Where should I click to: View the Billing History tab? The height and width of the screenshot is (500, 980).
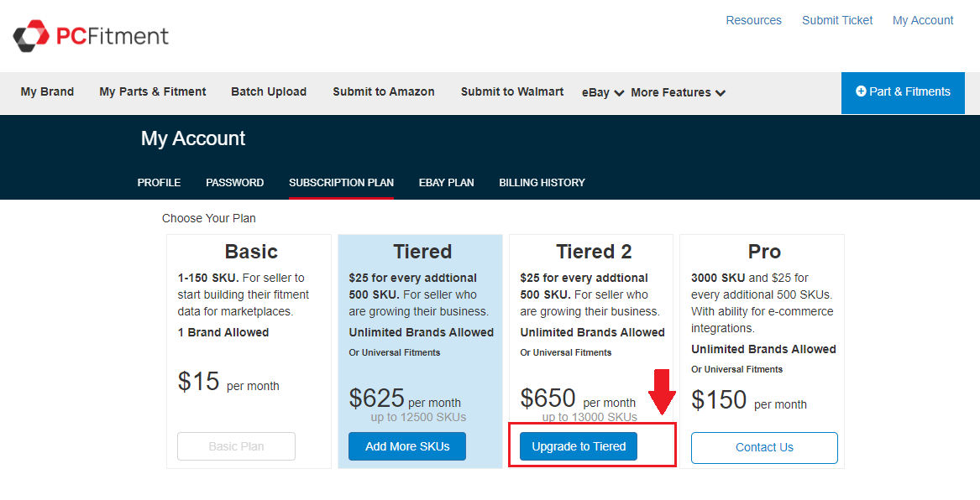coord(542,182)
